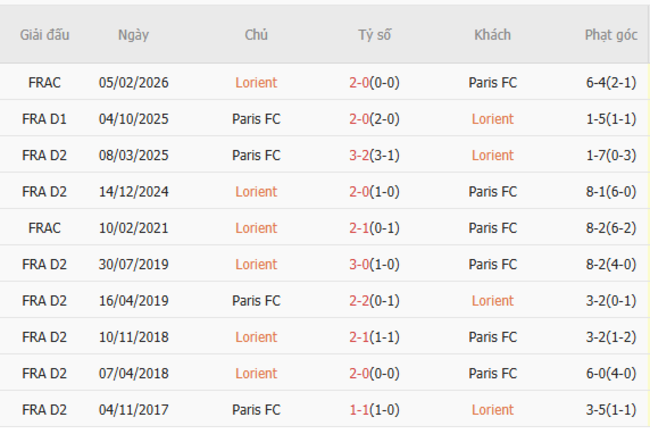650x434 pixels.
Task: Select the Chủ column header
Action: [x=256, y=35]
